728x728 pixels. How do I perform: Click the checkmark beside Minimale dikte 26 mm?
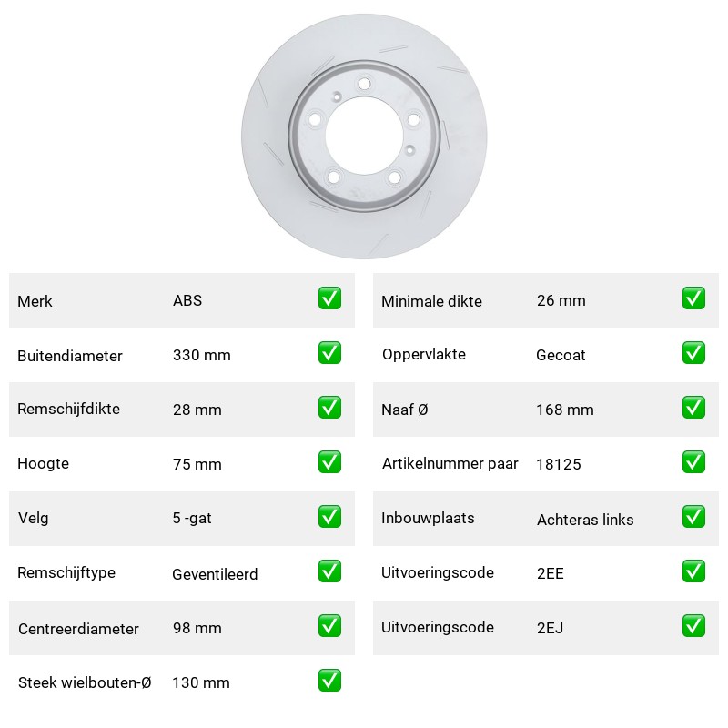693,298
